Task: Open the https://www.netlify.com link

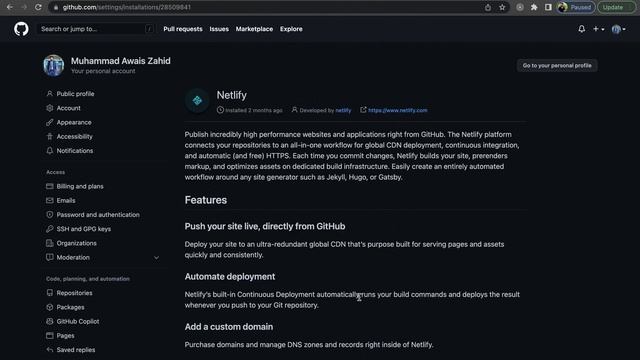Action: tap(398, 110)
